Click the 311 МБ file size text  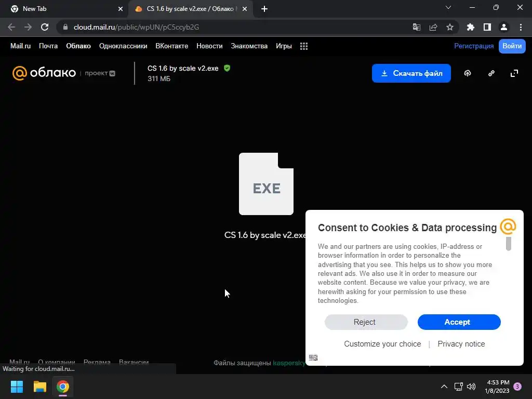point(159,79)
